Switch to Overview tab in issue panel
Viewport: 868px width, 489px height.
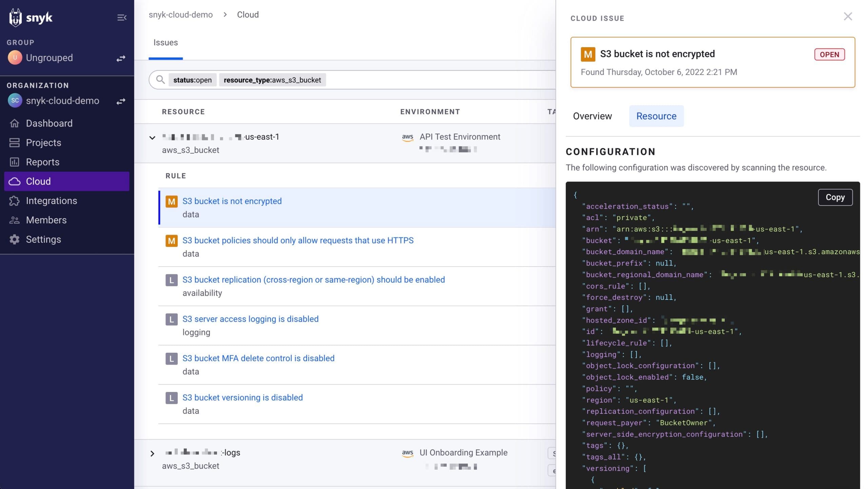click(x=593, y=116)
